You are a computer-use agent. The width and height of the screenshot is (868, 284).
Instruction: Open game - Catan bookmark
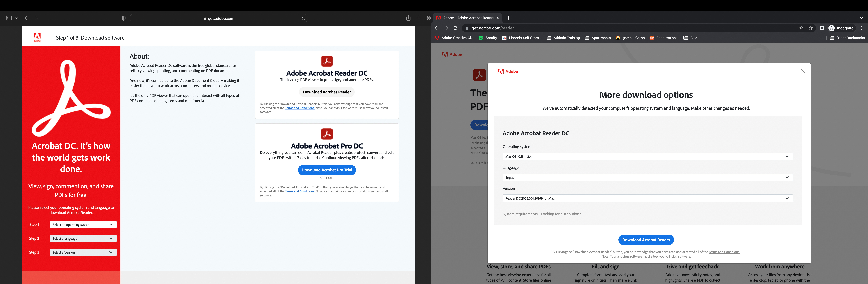point(630,38)
